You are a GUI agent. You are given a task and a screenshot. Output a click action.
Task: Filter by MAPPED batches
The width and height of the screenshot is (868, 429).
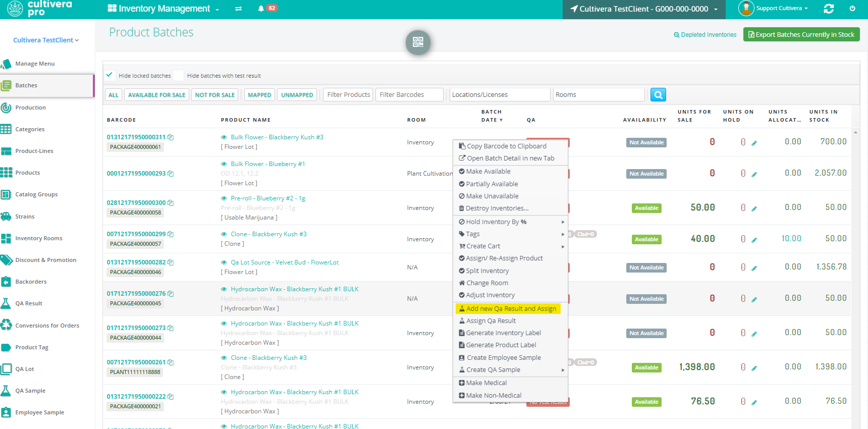259,95
